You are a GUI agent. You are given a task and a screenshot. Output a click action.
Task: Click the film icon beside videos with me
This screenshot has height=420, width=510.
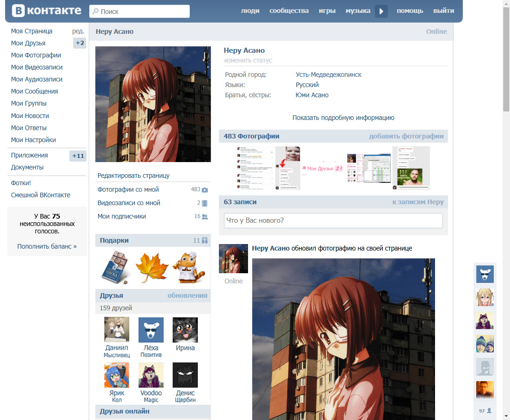point(205,203)
